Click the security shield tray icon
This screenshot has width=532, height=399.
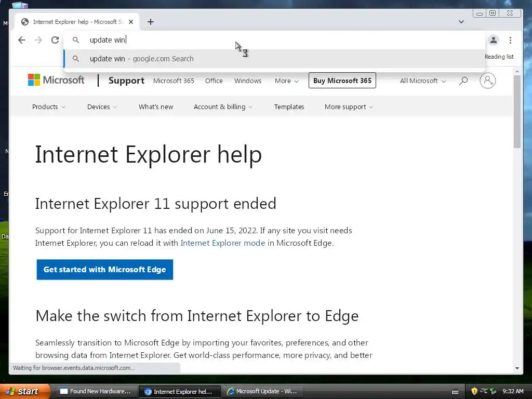474,391
